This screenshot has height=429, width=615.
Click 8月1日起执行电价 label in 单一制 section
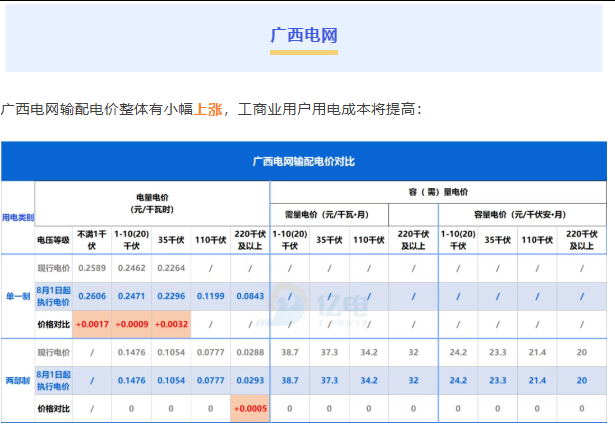pos(53,296)
